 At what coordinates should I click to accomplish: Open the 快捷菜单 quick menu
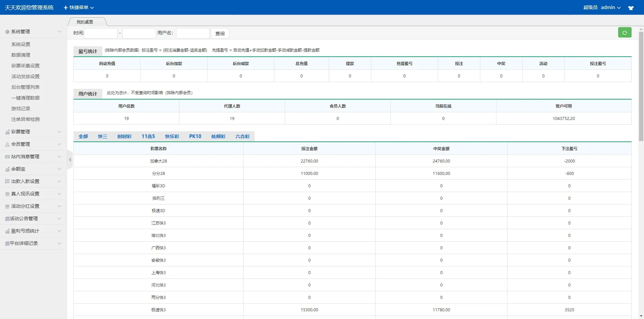coord(78,7)
